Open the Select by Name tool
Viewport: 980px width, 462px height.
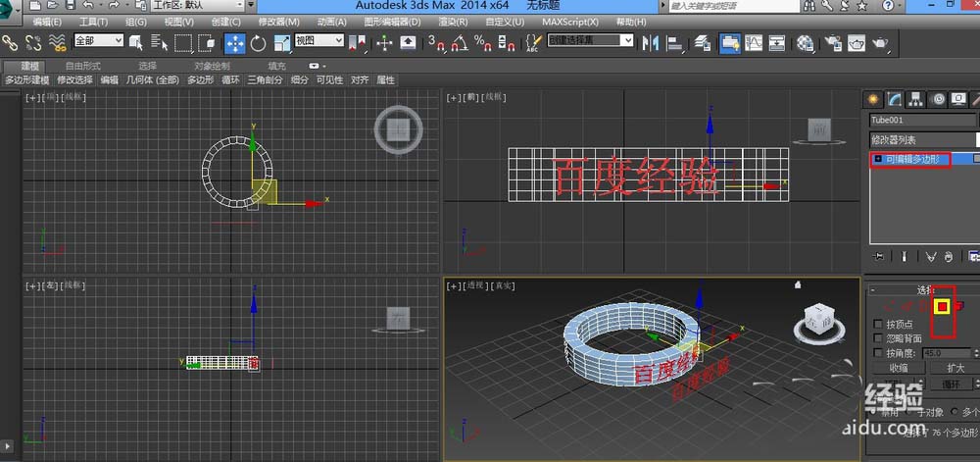coord(160,42)
